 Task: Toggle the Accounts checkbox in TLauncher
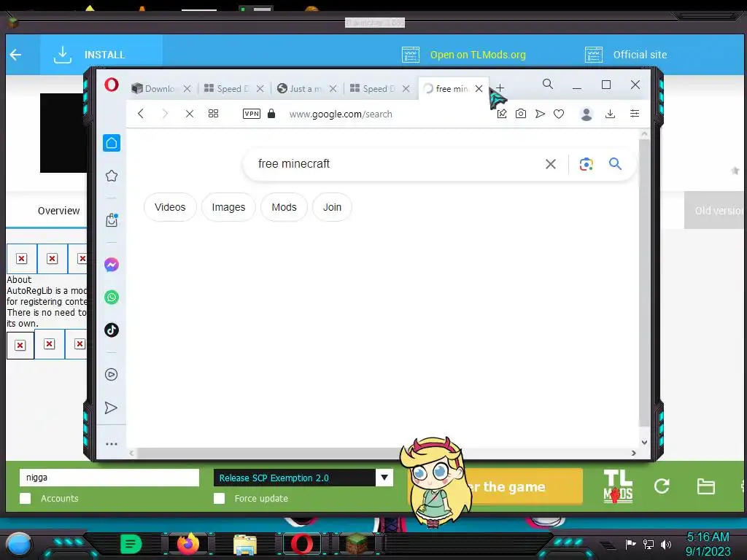pos(26,499)
